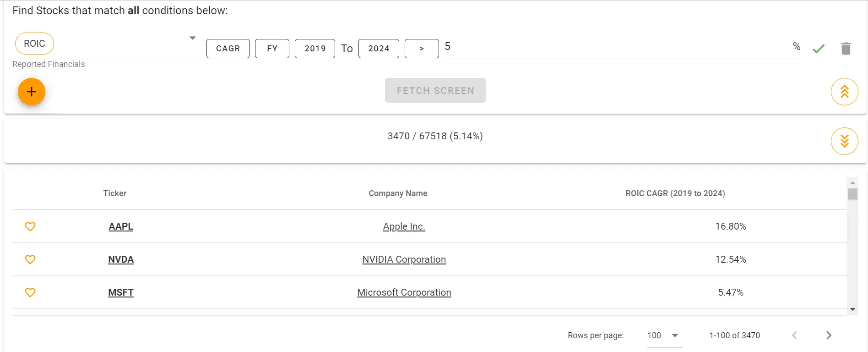Favorite NVDA with the heart icon
Image resolution: width=868 pixels, height=352 pixels.
30,259
